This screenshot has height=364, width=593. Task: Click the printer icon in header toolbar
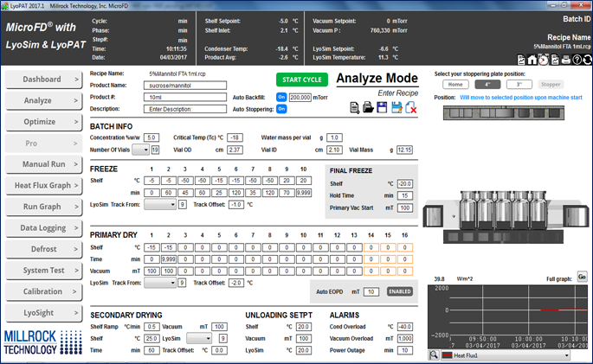[x=566, y=60]
